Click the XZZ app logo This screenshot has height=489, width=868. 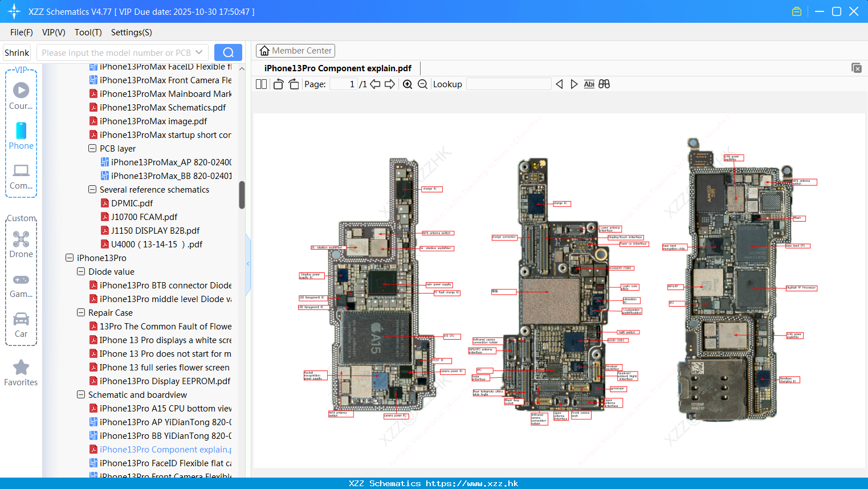pos(14,11)
